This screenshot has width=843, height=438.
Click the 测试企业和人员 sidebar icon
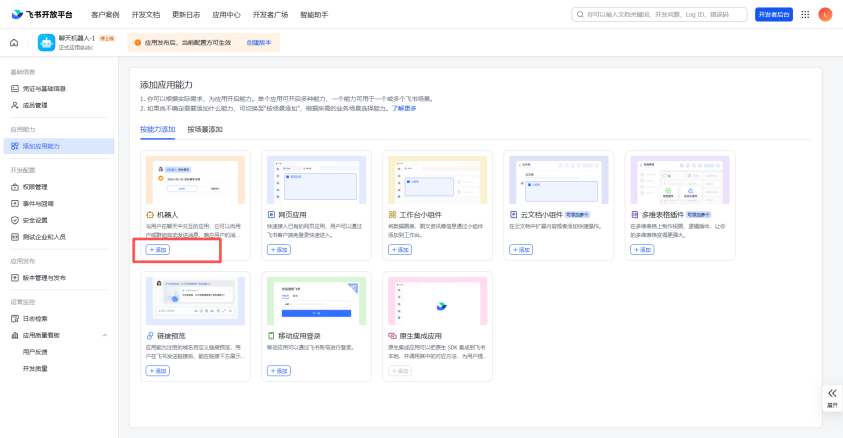pos(15,237)
